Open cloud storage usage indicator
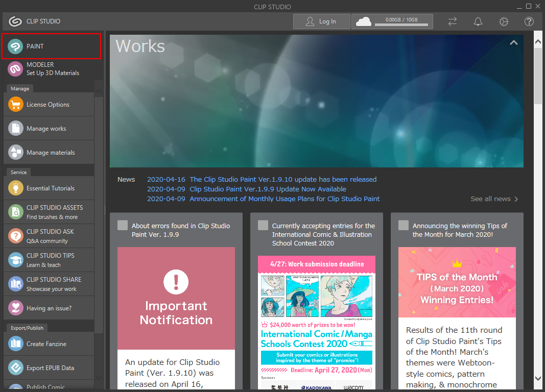Viewport: 545px width, 392px height. pyautogui.click(x=392, y=21)
